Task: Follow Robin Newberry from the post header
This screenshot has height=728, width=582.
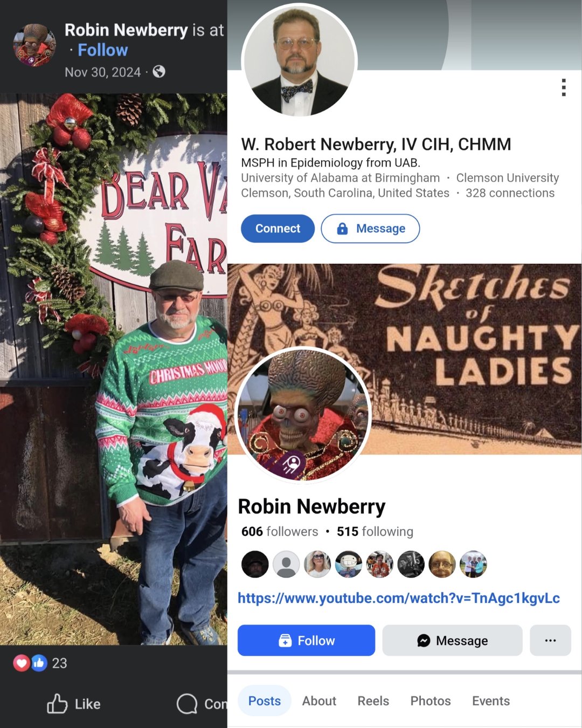Action: pyautogui.click(x=103, y=50)
